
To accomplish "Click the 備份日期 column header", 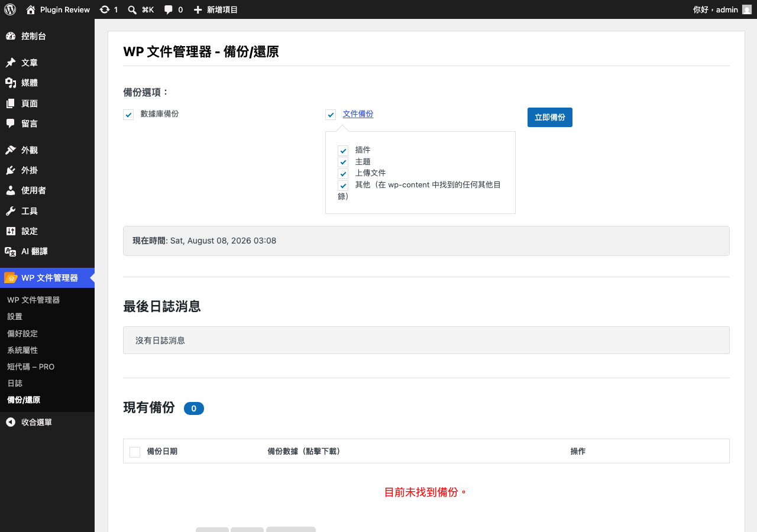I will (162, 452).
